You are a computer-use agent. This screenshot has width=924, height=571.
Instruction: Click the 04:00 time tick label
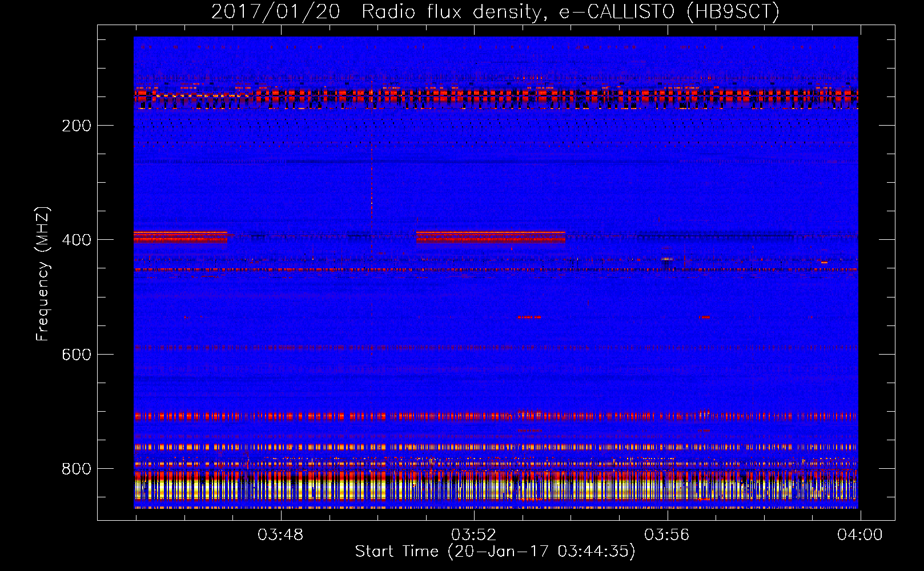[x=859, y=535]
